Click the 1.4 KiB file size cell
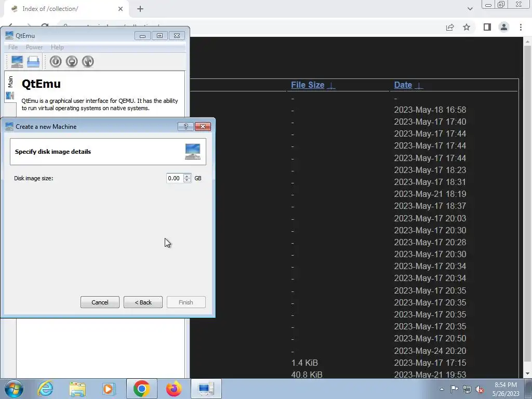Image resolution: width=532 pixels, height=399 pixels. (x=304, y=363)
